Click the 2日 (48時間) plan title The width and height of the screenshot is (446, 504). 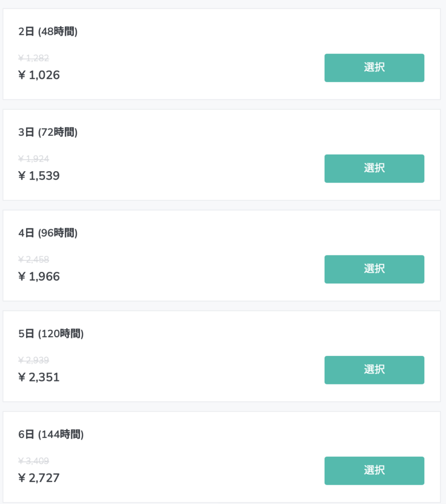click(48, 31)
